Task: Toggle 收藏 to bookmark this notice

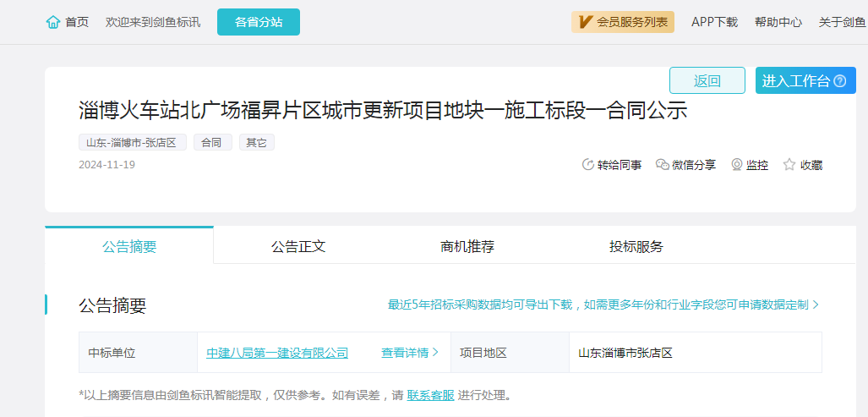Action: pos(811,165)
